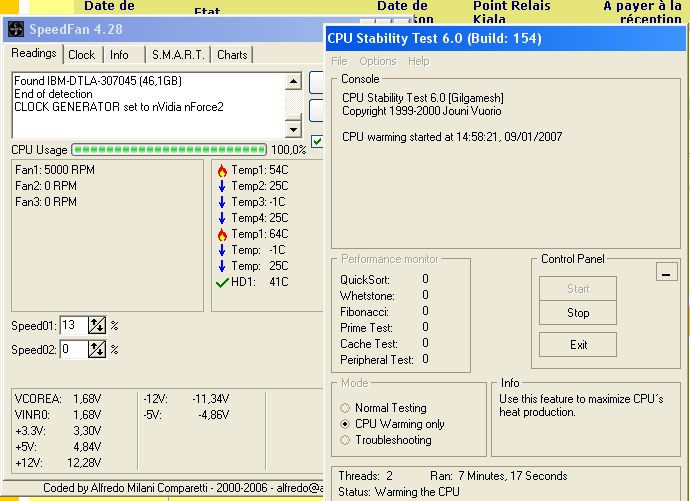This screenshot has width=690, height=501.
Task: Click the disabled Start button
Action: (578, 289)
